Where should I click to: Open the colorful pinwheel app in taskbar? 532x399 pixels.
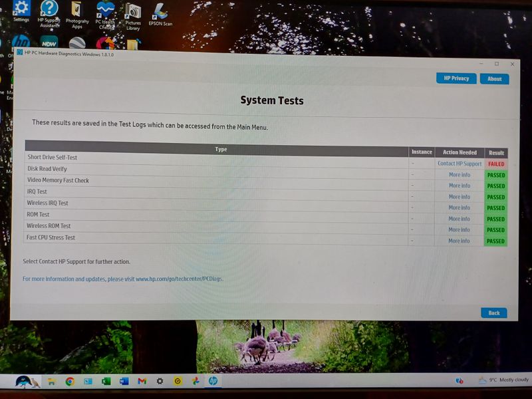click(x=196, y=381)
